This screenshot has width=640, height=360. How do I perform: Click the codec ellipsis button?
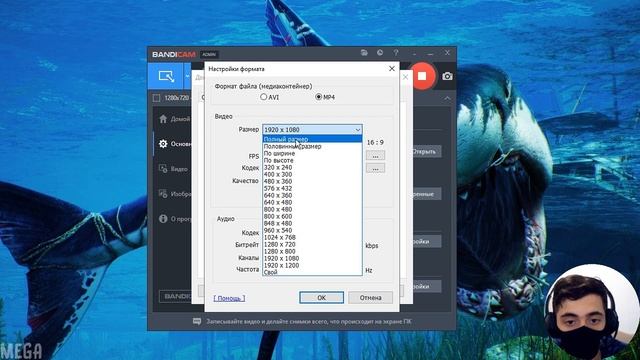coord(375,168)
